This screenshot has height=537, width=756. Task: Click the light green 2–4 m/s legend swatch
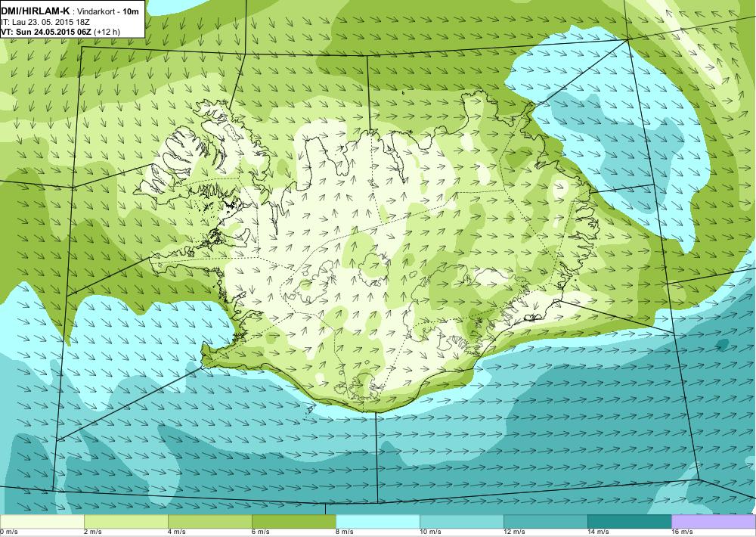tap(125, 521)
